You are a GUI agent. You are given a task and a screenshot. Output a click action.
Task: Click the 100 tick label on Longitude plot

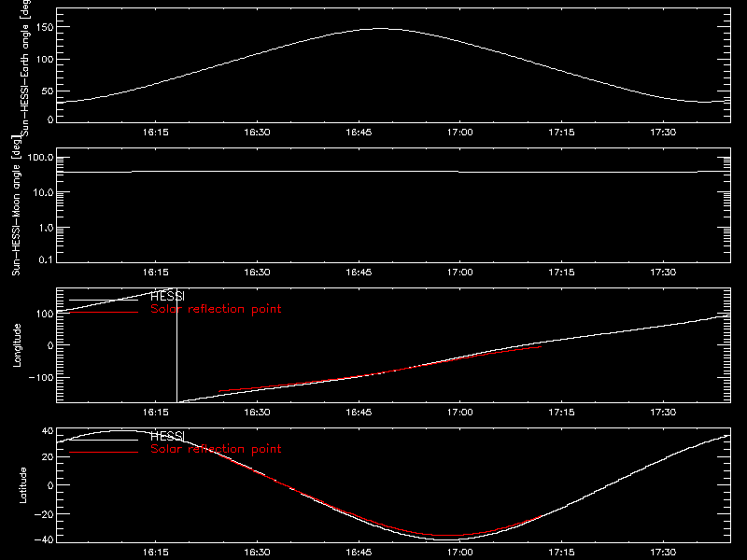[45, 314]
